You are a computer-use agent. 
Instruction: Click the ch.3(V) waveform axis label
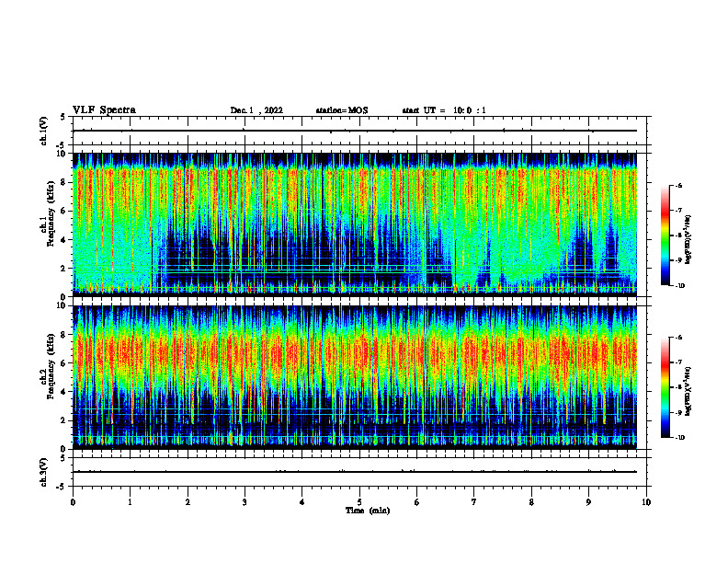pyautogui.click(x=44, y=472)
